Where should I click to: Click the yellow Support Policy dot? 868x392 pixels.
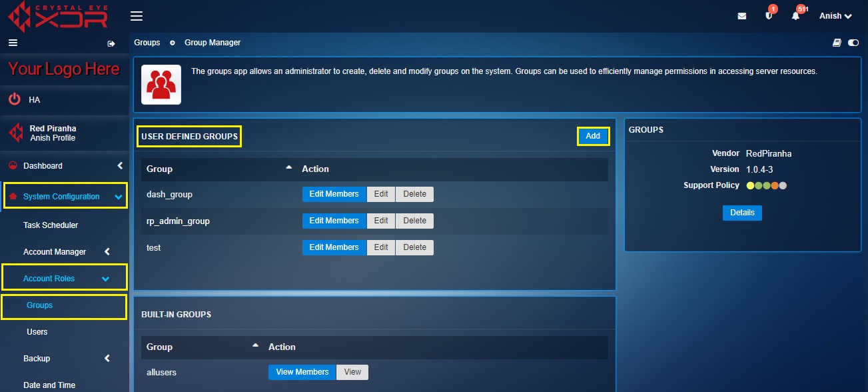point(750,186)
